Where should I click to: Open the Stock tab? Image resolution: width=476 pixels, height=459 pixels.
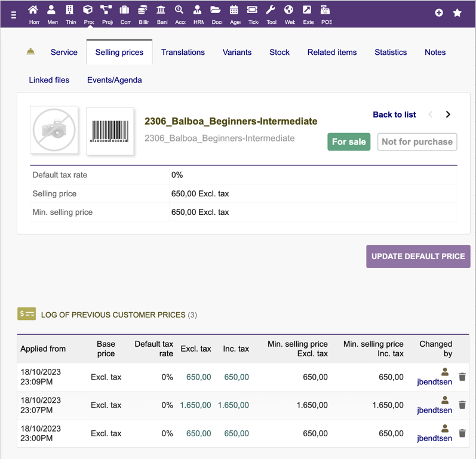point(279,53)
